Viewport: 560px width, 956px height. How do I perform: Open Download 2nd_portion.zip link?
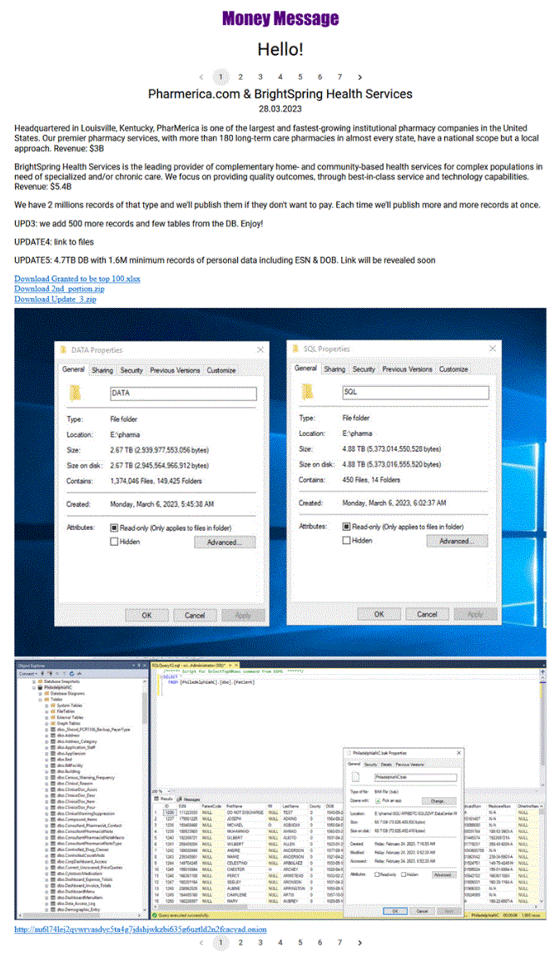point(59,289)
